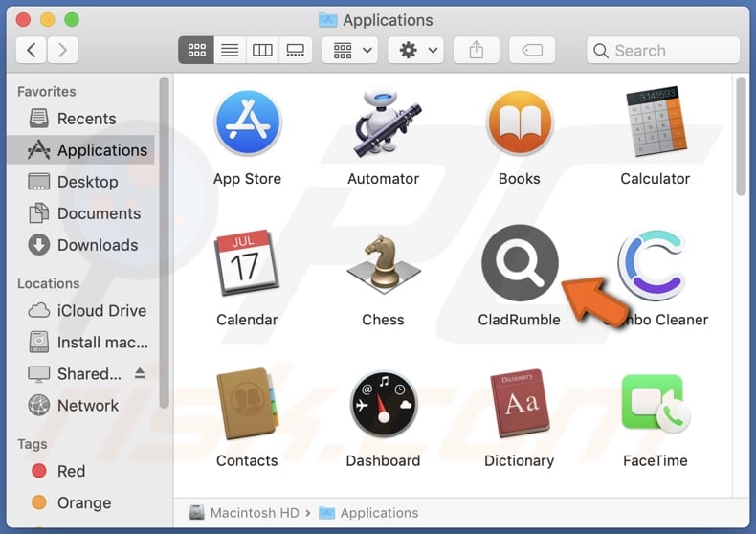Open the App Store application icon
Screen dimensions: 756x534
click(x=247, y=123)
